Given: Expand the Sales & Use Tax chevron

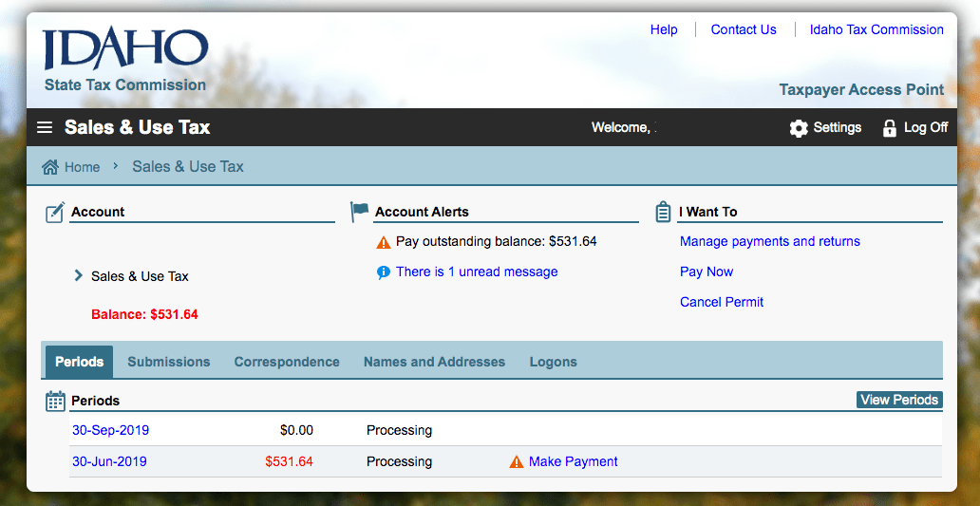Looking at the screenshot, I should click(x=78, y=275).
